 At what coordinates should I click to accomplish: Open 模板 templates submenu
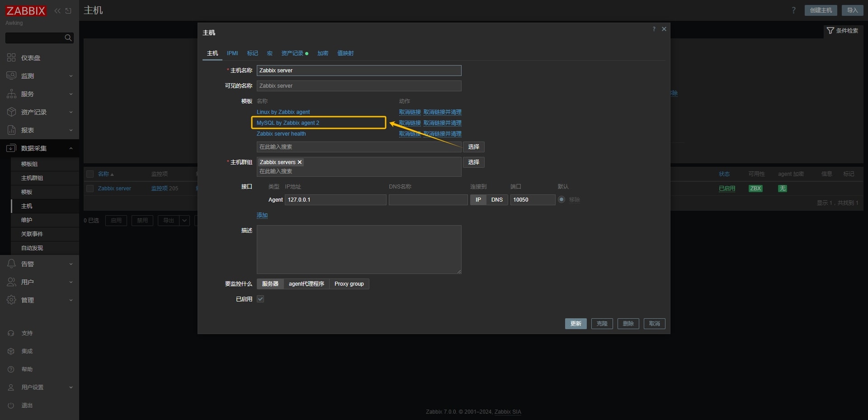(45, 192)
